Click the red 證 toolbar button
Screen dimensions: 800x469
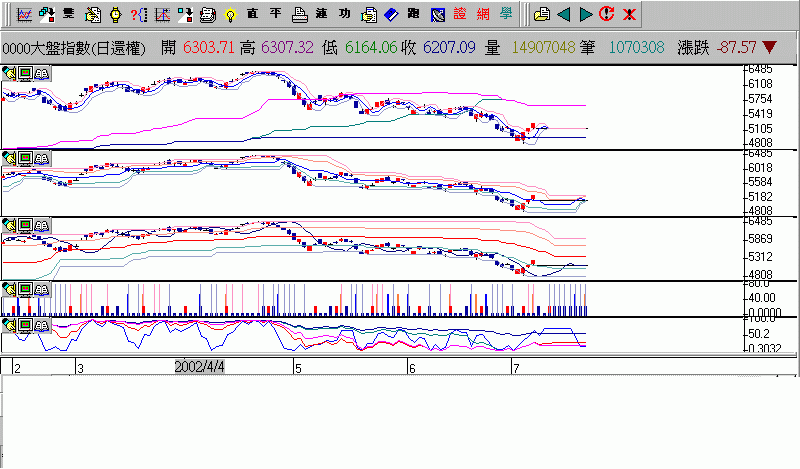[460, 14]
